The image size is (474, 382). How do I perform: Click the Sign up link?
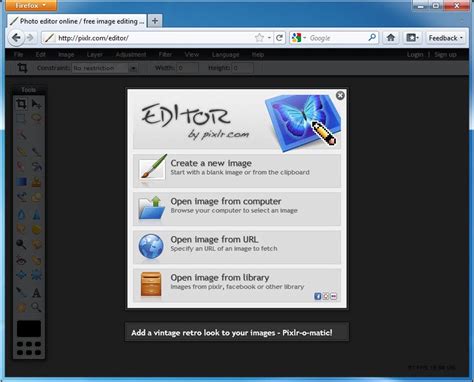[445, 55]
